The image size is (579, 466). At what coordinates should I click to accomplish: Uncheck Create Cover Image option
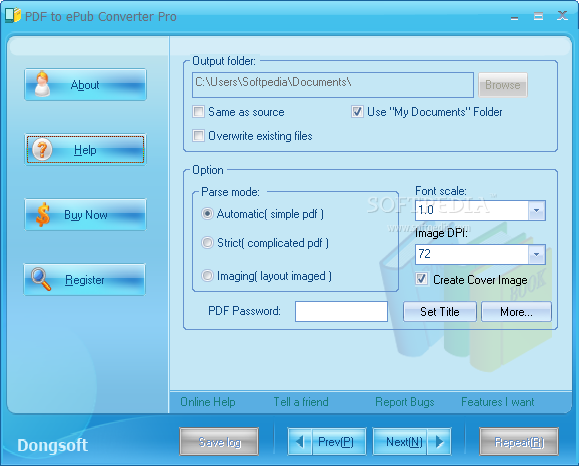coord(421,279)
